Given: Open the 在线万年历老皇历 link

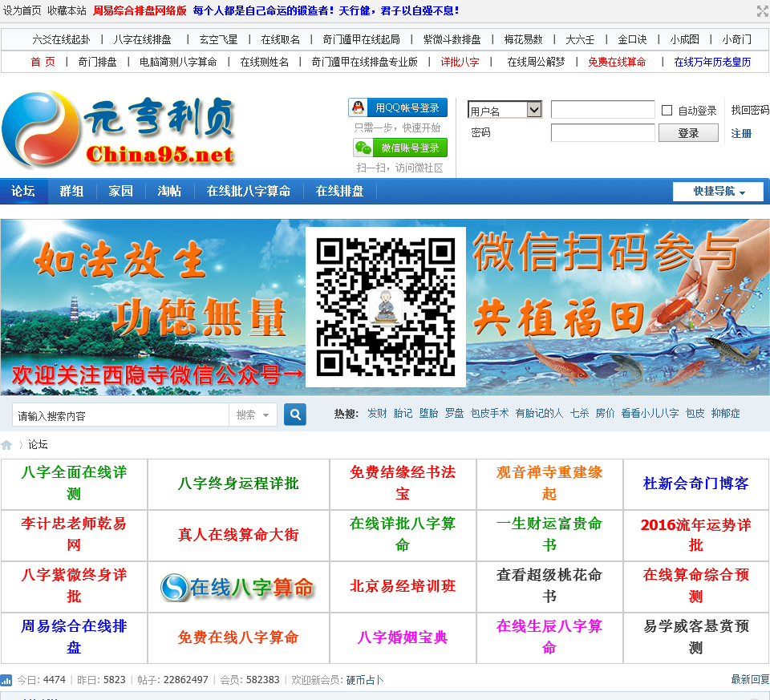Looking at the screenshot, I should pyautogui.click(x=712, y=62).
